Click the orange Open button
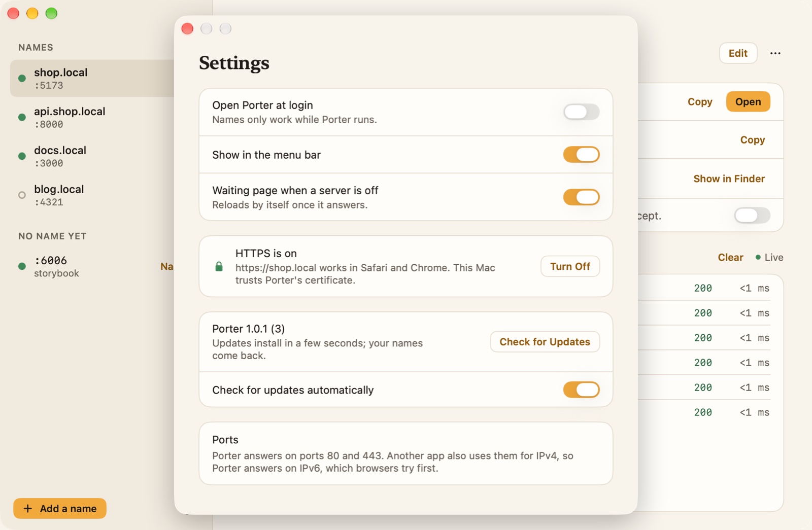This screenshot has height=530, width=812. point(748,101)
